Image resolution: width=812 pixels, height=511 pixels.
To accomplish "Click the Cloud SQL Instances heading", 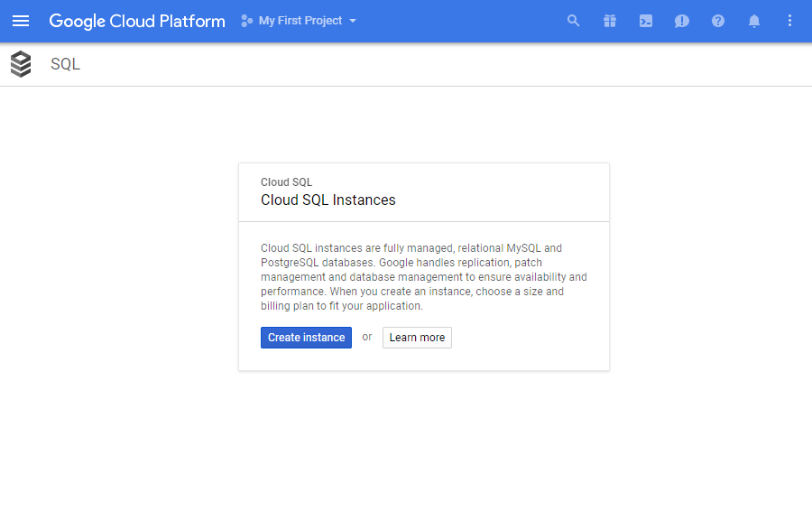I will click(328, 200).
